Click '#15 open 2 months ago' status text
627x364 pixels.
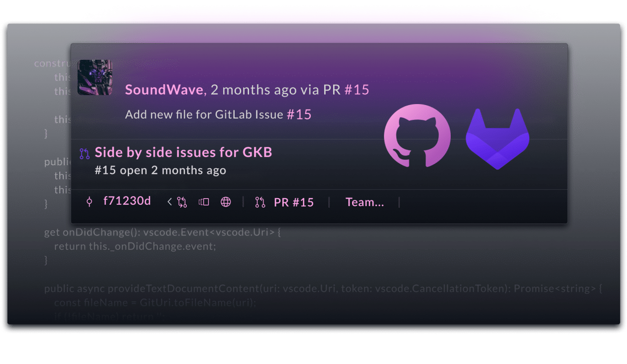(x=160, y=170)
